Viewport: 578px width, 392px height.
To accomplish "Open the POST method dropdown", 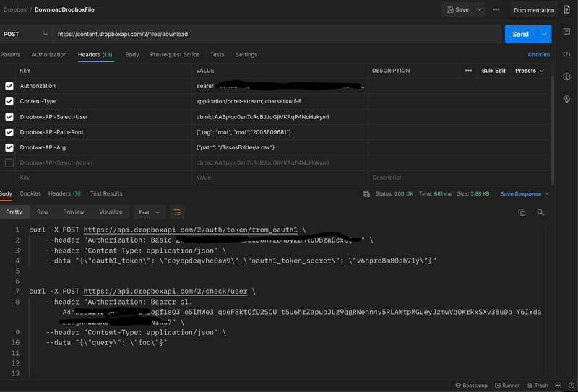I will [x=25, y=34].
